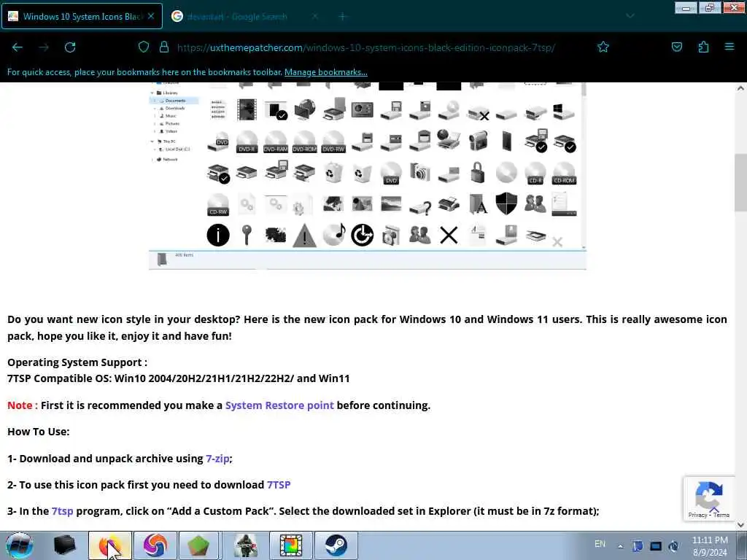Open the 7tsp link in step 3
The width and height of the screenshot is (747, 560).
tap(63, 511)
